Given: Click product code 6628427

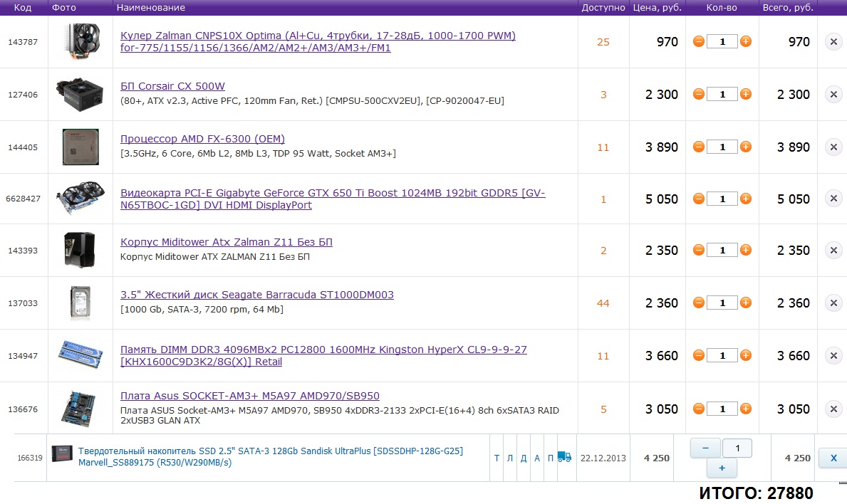Looking at the screenshot, I should coord(24,199).
